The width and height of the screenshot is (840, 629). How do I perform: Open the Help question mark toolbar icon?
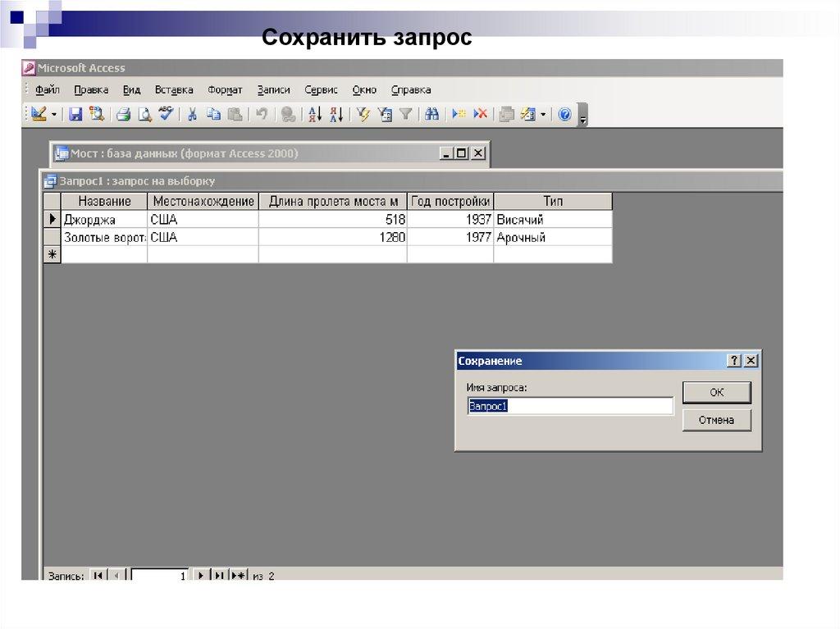(564, 115)
